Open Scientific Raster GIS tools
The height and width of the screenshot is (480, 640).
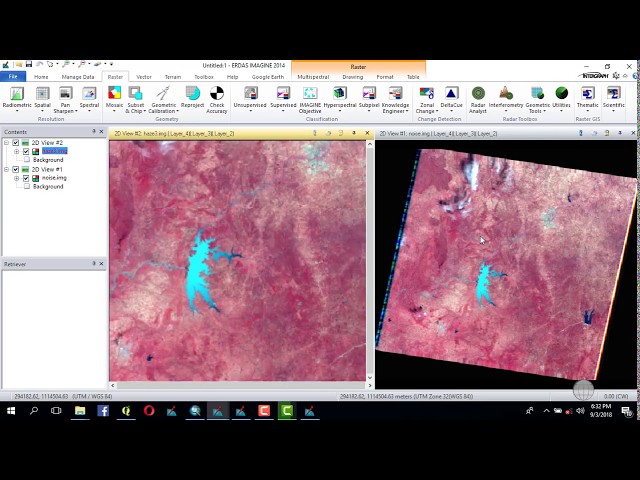pos(613,93)
